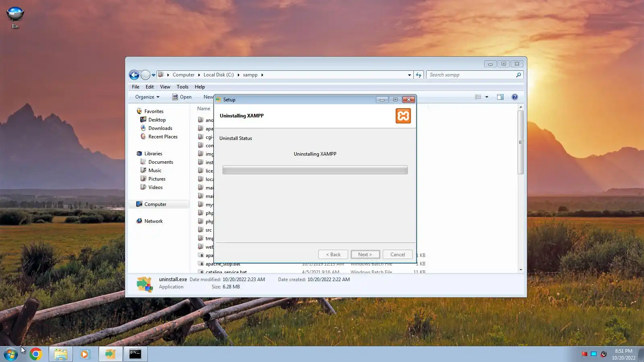Image resolution: width=644 pixels, height=362 pixels.
Task: Open Explorer help with the question mark icon
Action: coord(515,97)
